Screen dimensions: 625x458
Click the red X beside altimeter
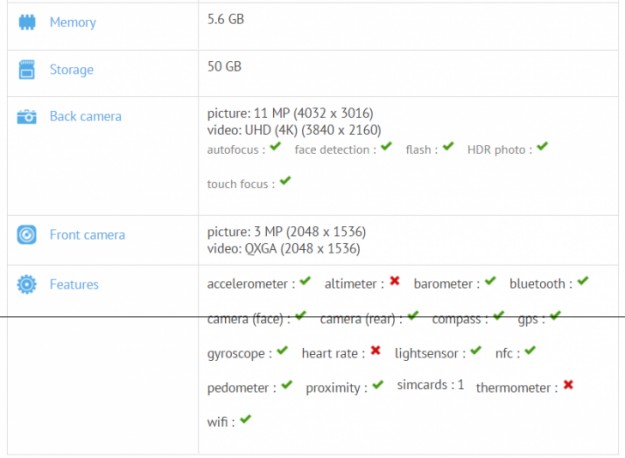point(395,283)
